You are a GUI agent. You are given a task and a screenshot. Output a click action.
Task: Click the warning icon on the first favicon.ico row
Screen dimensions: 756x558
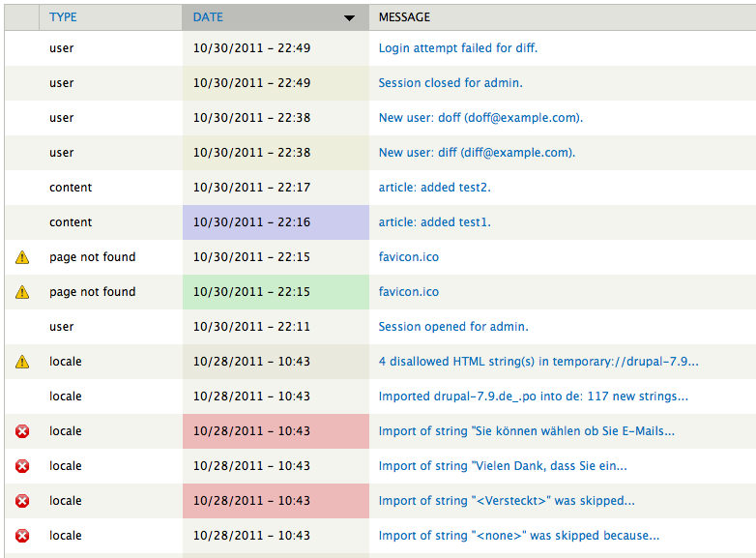[22, 257]
